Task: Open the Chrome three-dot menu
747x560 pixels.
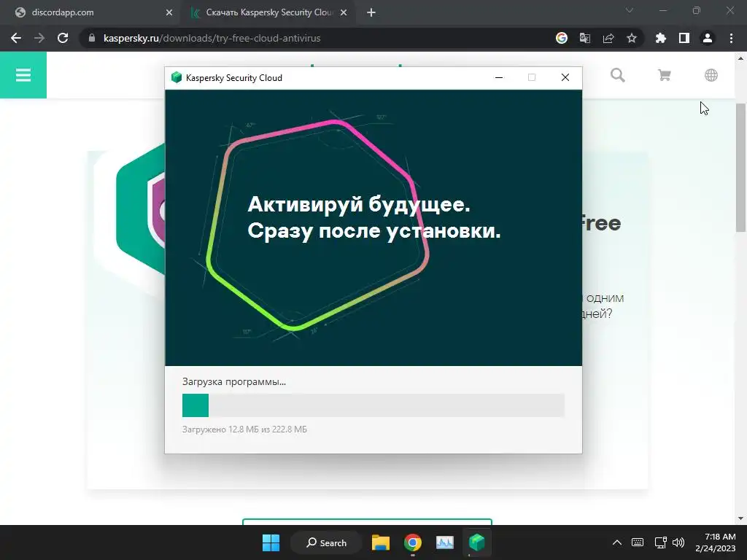Action: pos(731,38)
